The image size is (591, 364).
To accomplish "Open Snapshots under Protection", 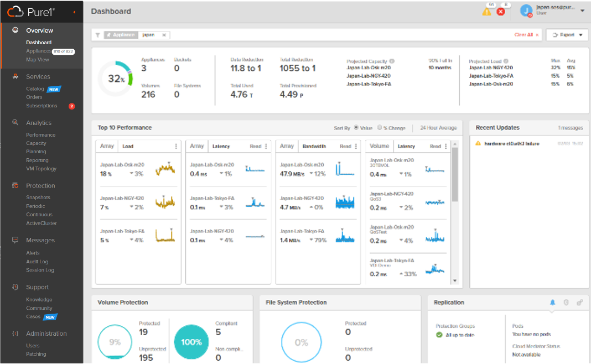I will click(38, 197).
